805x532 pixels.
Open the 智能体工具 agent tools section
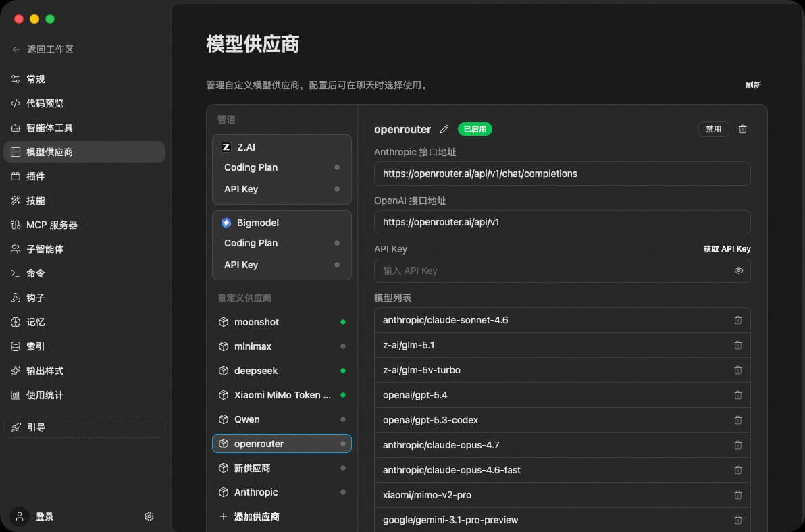(84, 128)
